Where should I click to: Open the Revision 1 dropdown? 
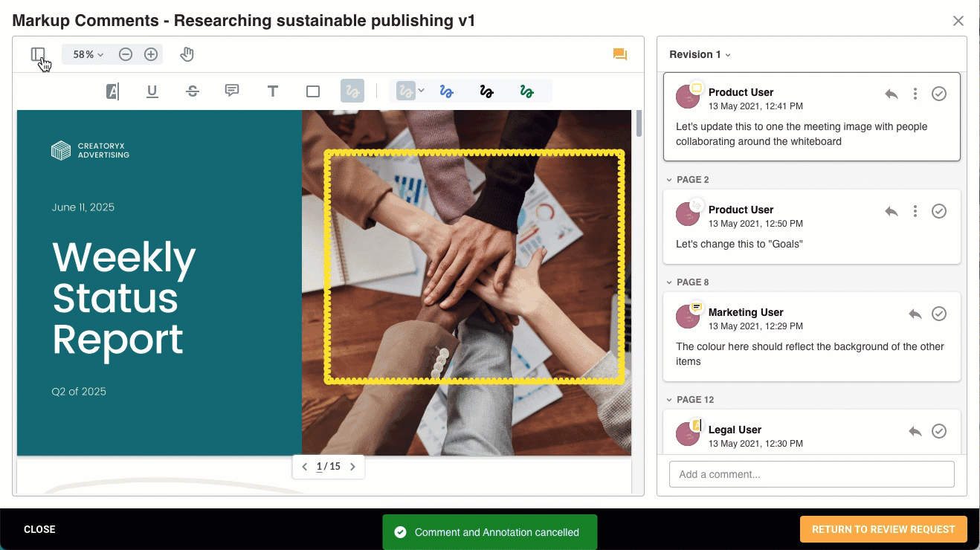(x=700, y=54)
